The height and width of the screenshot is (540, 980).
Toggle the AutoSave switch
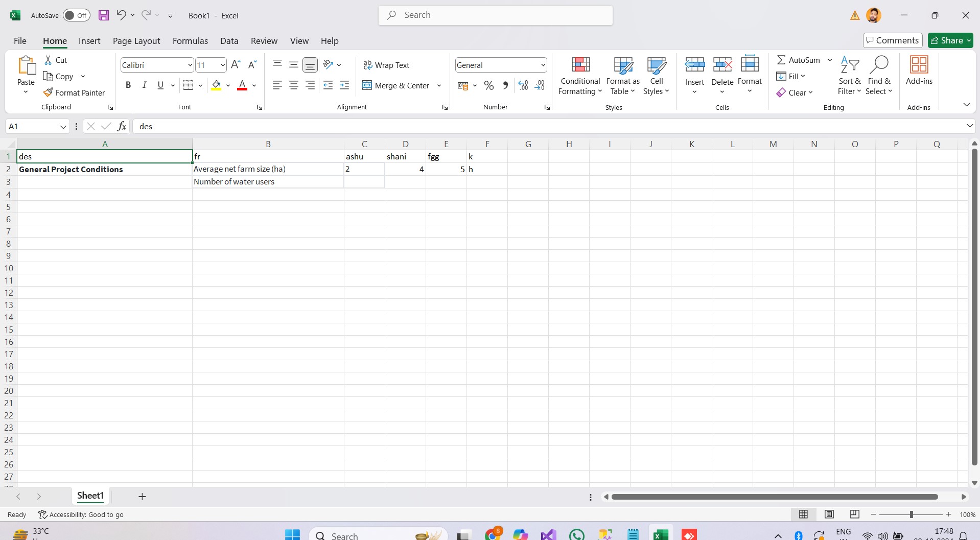[x=76, y=15]
